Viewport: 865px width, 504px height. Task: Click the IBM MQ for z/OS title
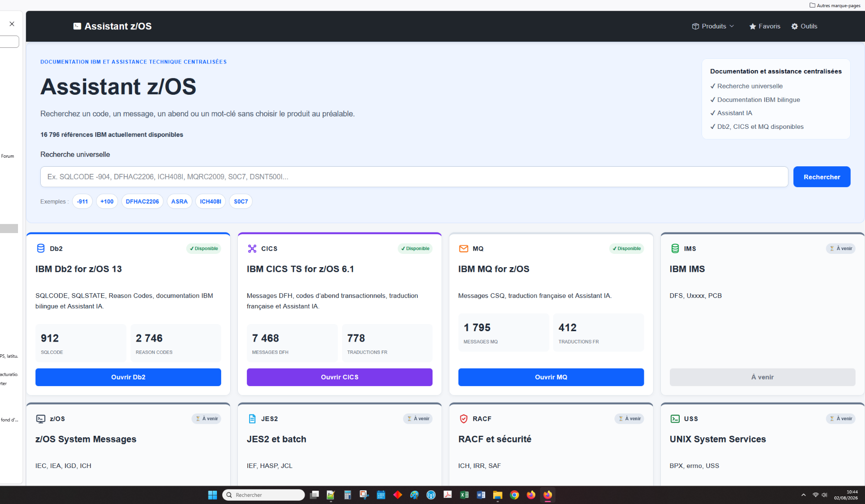point(494,269)
